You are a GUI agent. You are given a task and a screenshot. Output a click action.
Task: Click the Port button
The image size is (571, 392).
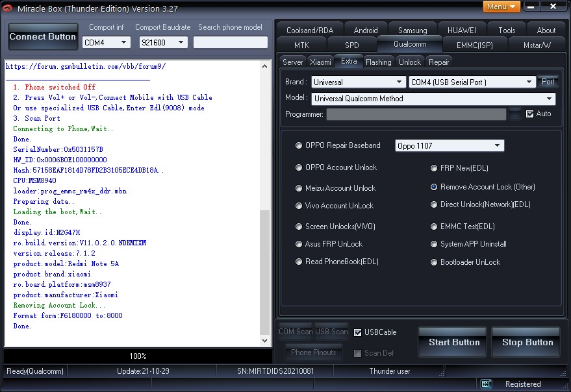548,82
